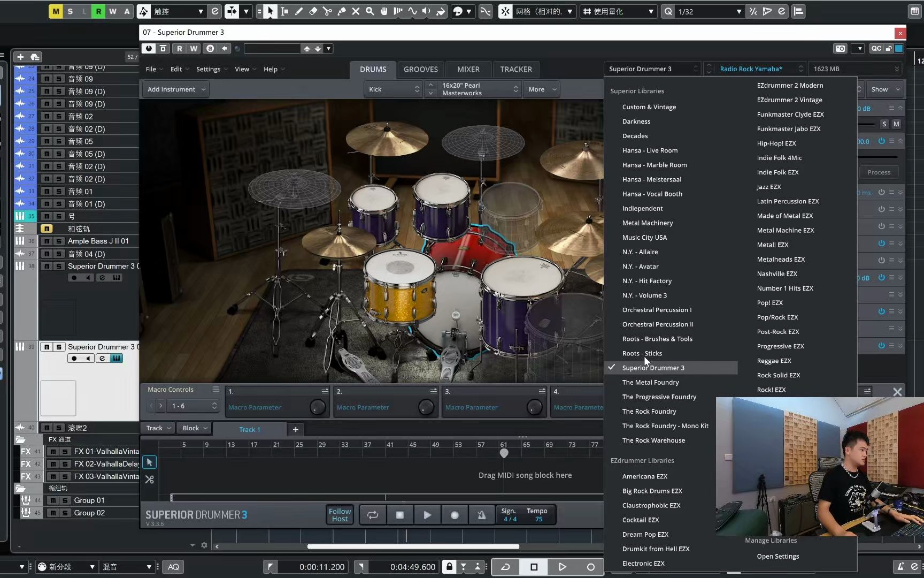Click the Process button
This screenshot has width=924, height=578.
coord(879,172)
